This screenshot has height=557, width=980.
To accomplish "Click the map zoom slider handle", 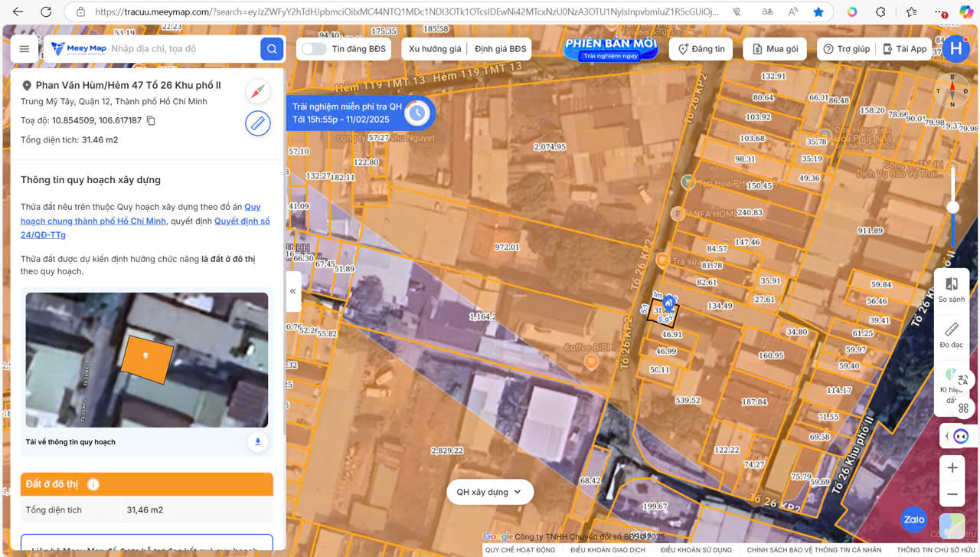I will [953, 207].
